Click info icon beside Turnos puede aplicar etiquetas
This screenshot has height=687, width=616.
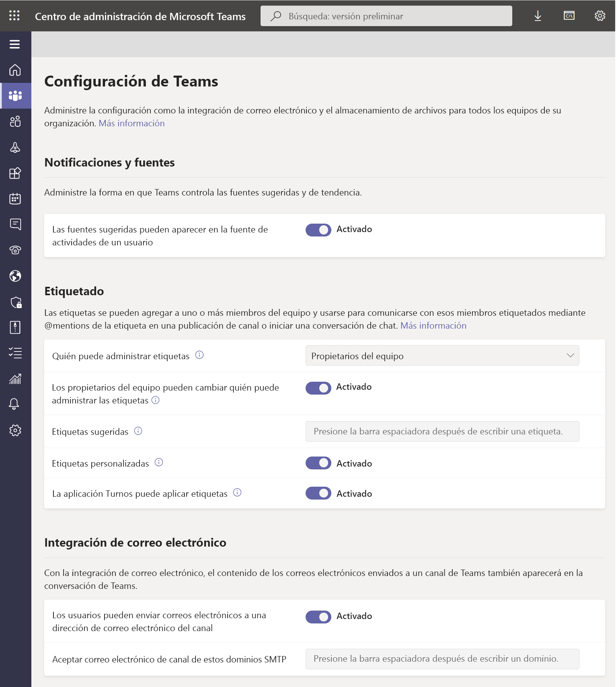click(x=237, y=492)
